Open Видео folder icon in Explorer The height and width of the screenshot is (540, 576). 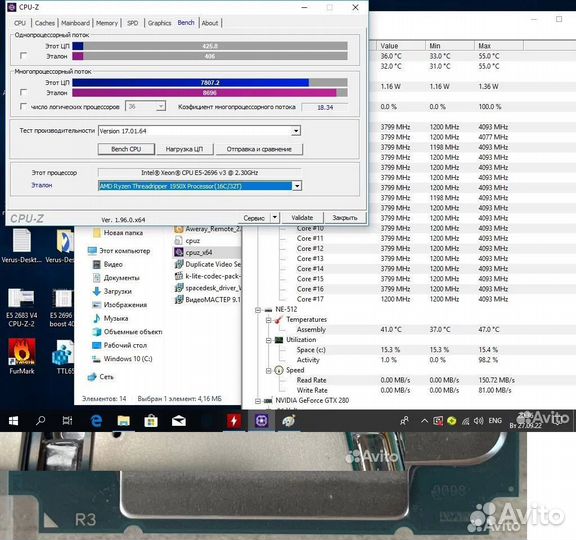coord(97,264)
